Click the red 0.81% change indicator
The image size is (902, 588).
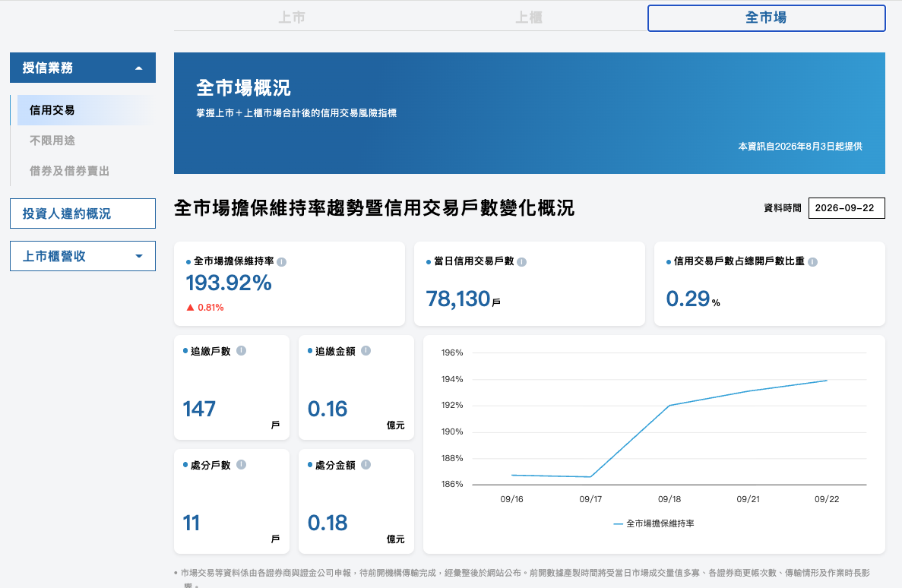[x=205, y=308]
